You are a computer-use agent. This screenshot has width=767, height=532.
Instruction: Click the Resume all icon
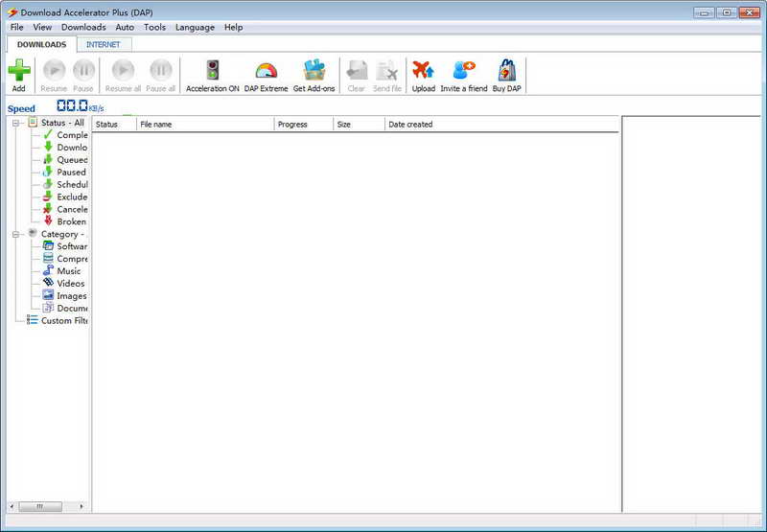[x=124, y=70]
